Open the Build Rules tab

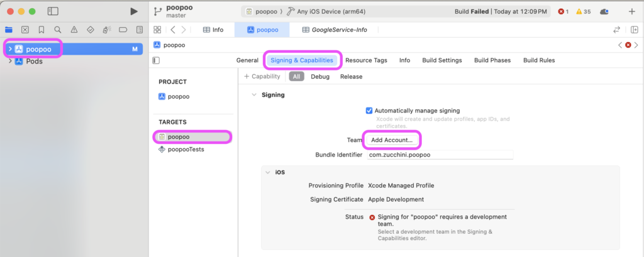point(539,60)
